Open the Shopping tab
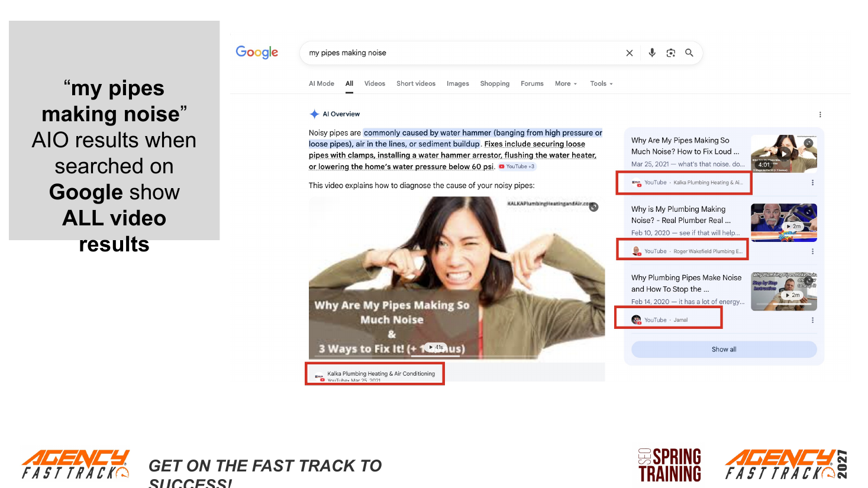The height and width of the screenshot is (488, 868). tap(495, 83)
